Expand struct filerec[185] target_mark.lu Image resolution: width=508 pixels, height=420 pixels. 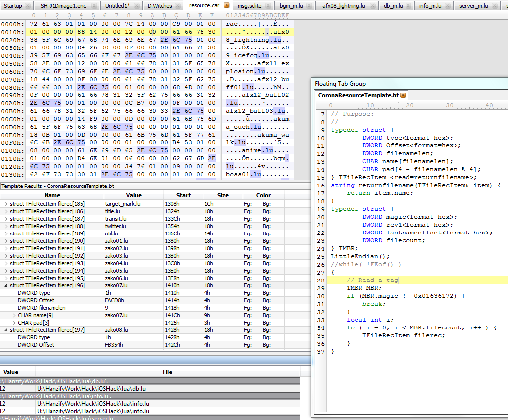[6, 204]
